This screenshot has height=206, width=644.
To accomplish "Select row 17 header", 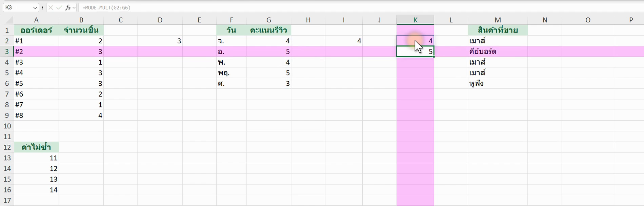I will coord(7,201).
